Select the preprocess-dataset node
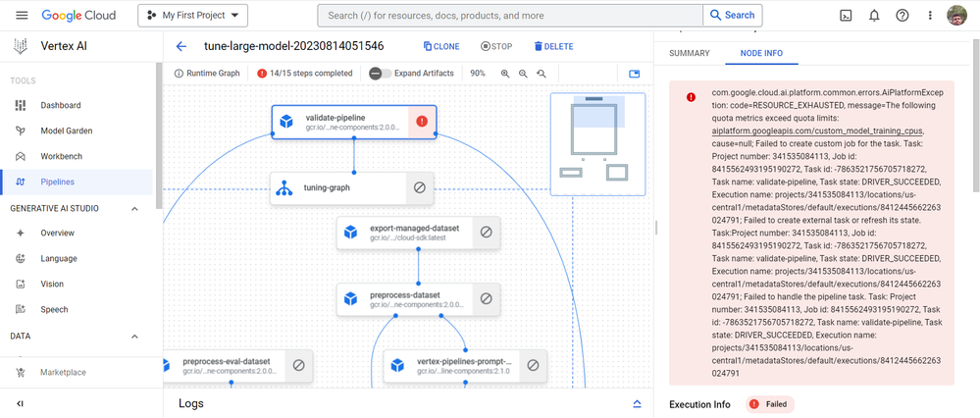This screenshot has height=418, width=980. coord(418,299)
